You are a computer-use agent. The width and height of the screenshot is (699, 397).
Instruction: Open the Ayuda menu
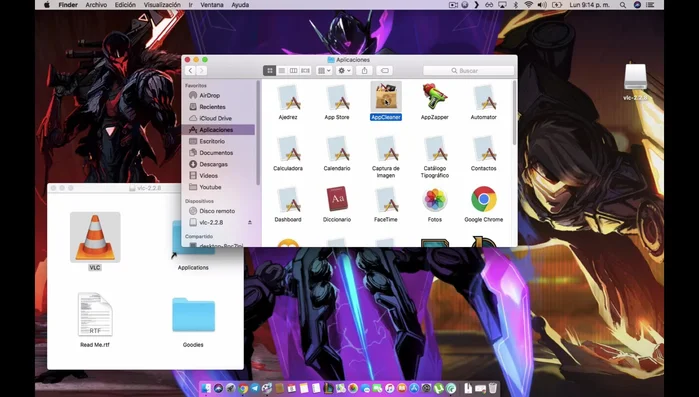[240, 5]
